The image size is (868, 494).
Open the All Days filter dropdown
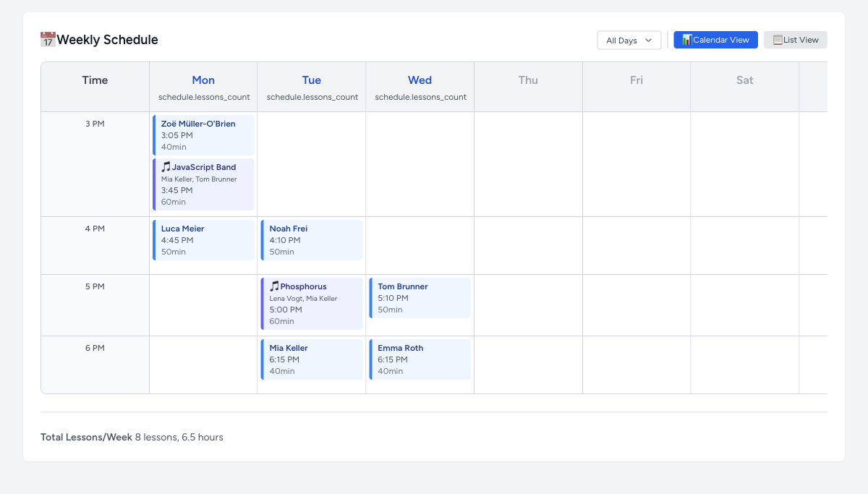pos(629,41)
